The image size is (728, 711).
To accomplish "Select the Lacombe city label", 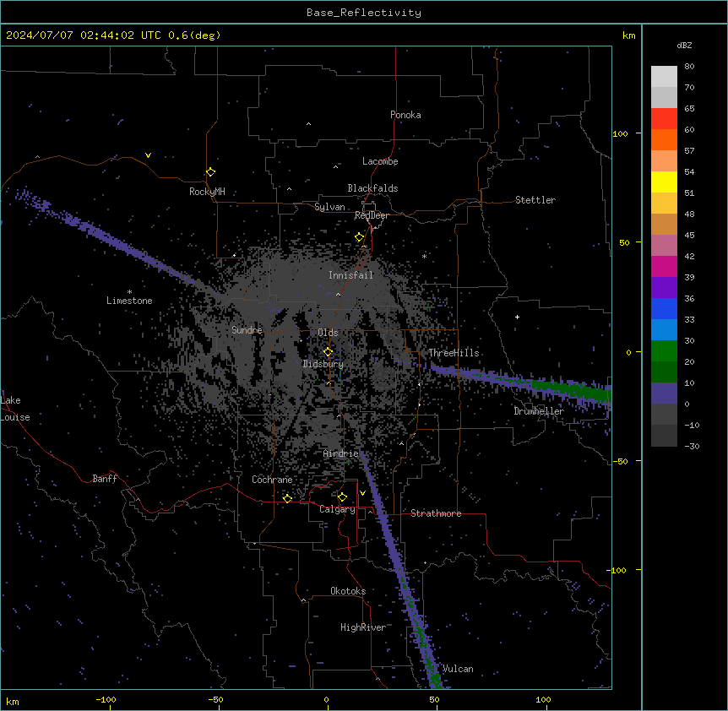I will point(380,161).
